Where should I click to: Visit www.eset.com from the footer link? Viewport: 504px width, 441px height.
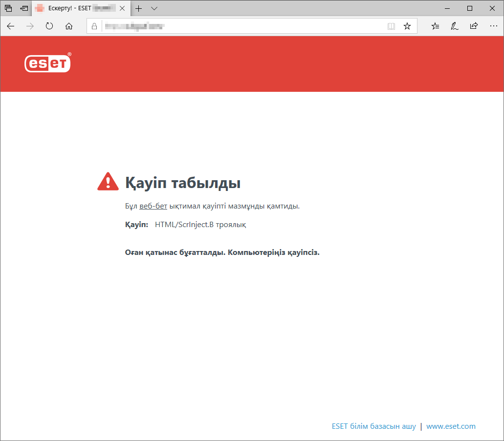coord(451,426)
